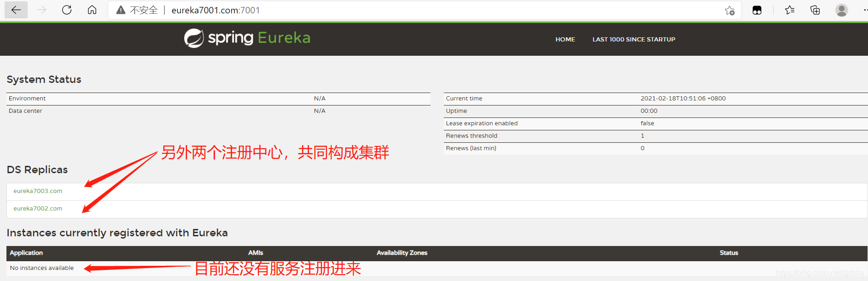The height and width of the screenshot is (281, 868).
Task: Click the Spring Eureka logo
Action: coord(247,38)
